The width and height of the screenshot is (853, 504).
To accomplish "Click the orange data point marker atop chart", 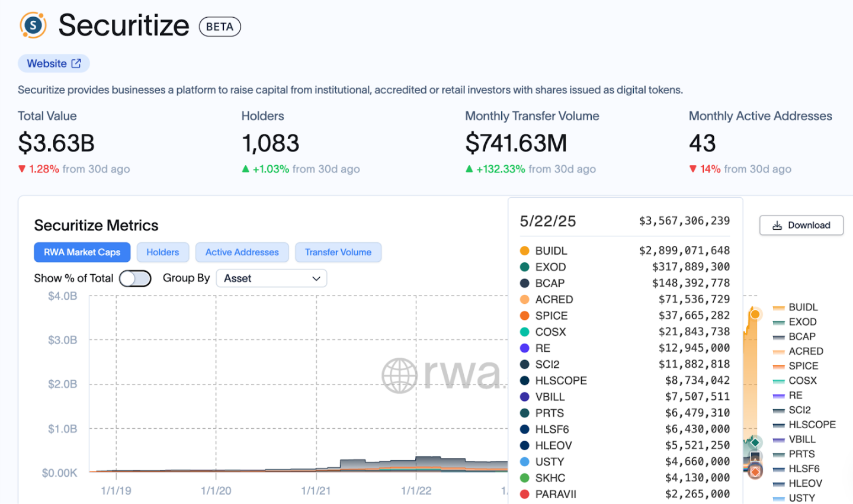I will point(755,314).
